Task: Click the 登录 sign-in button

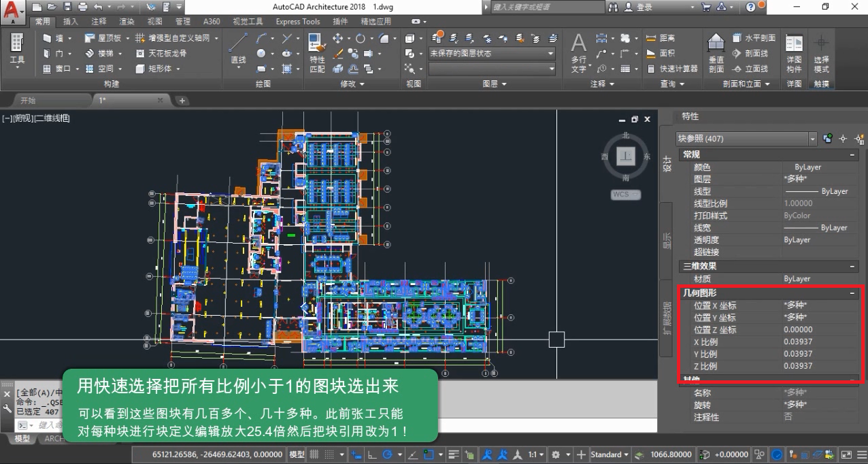Action: tap(637, 7)
